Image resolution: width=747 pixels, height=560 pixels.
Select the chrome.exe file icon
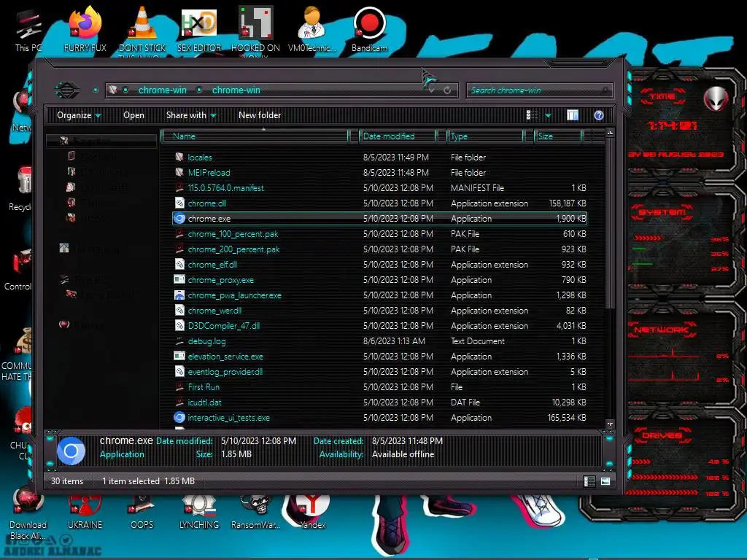point(179,219)
